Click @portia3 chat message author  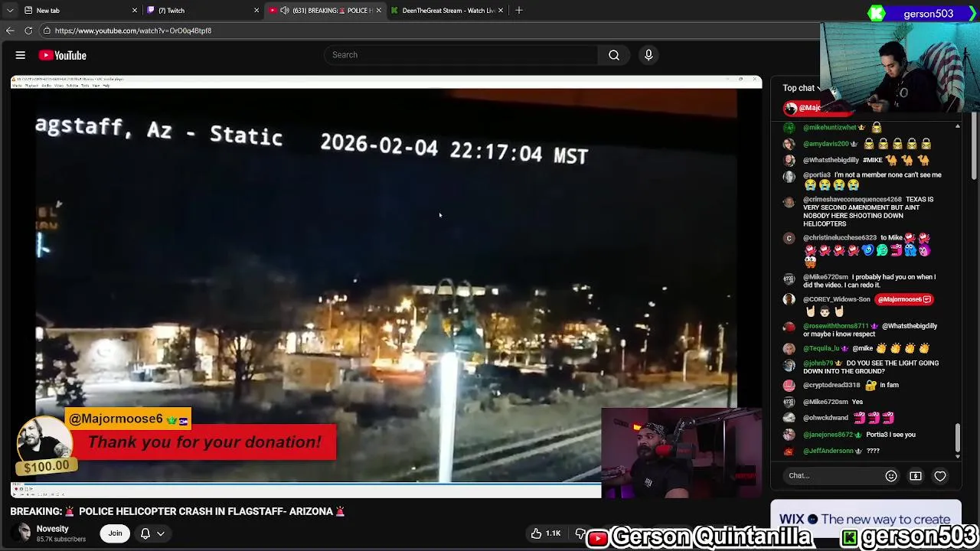[x=816, y=174]
